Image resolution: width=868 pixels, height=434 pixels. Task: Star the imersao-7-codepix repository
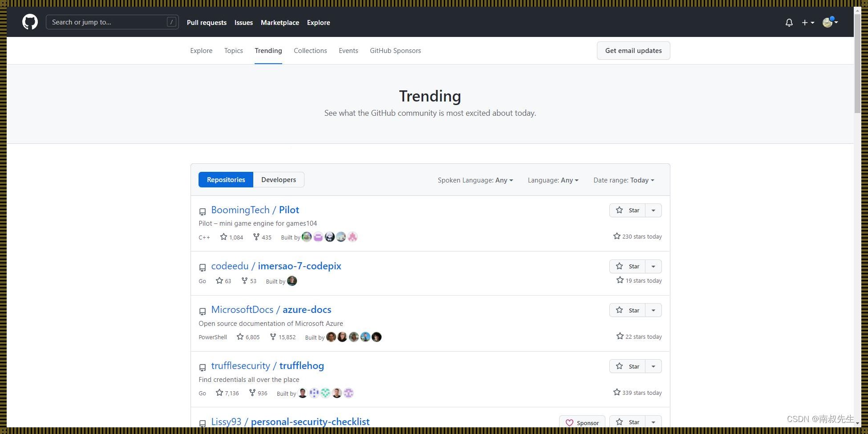coord(627,267)
